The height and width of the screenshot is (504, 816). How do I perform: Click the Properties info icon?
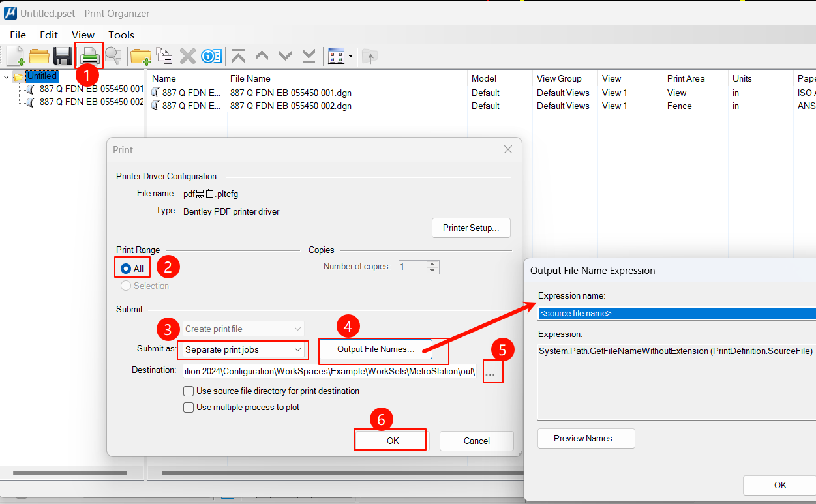[211, 56]
